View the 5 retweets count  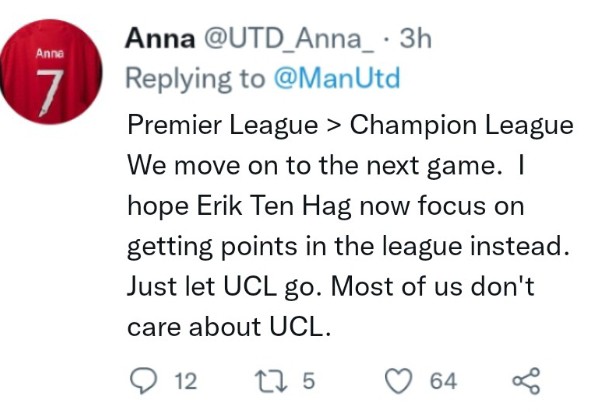tap(309, 381)
